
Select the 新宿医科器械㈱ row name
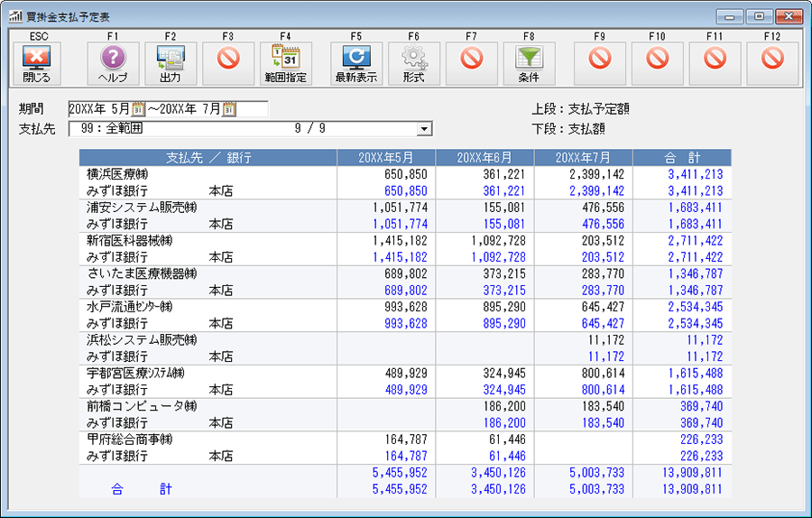pyautogui.click(x=129, y=241)
